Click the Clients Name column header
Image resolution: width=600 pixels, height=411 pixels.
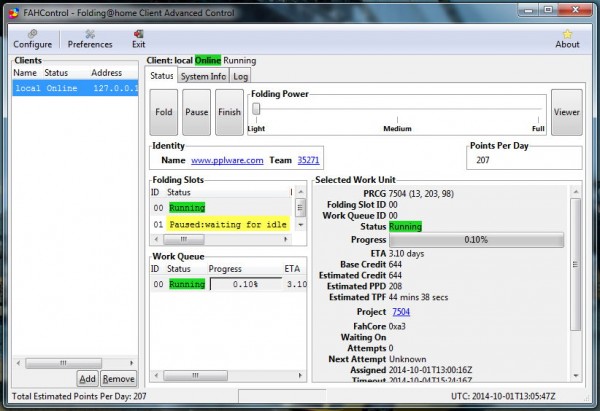25,73
